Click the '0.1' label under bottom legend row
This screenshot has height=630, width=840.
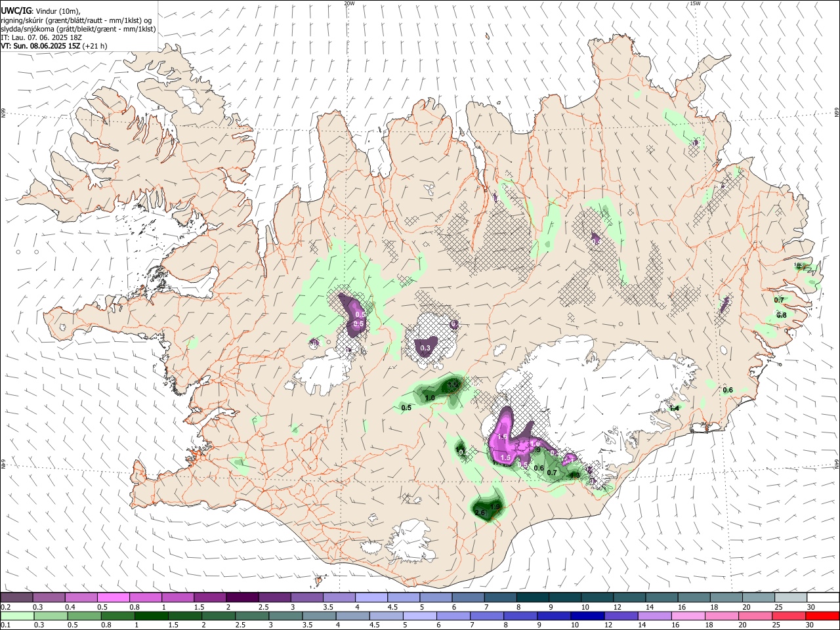(5, 625)
